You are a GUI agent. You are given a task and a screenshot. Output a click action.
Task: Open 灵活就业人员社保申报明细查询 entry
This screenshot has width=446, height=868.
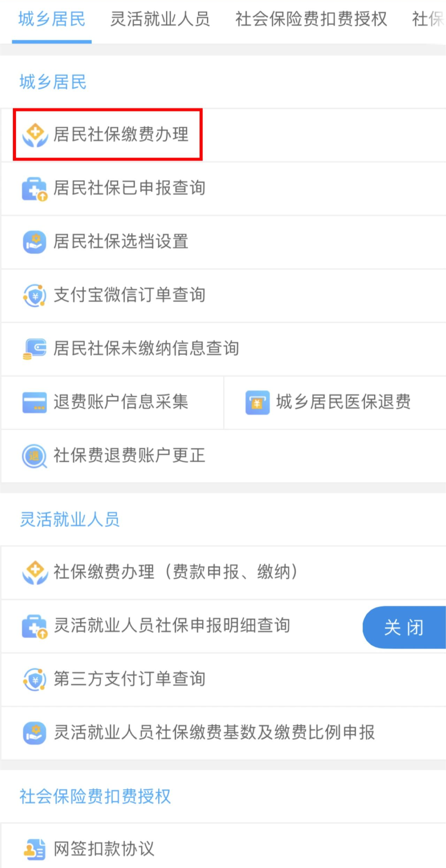point(172,626)
